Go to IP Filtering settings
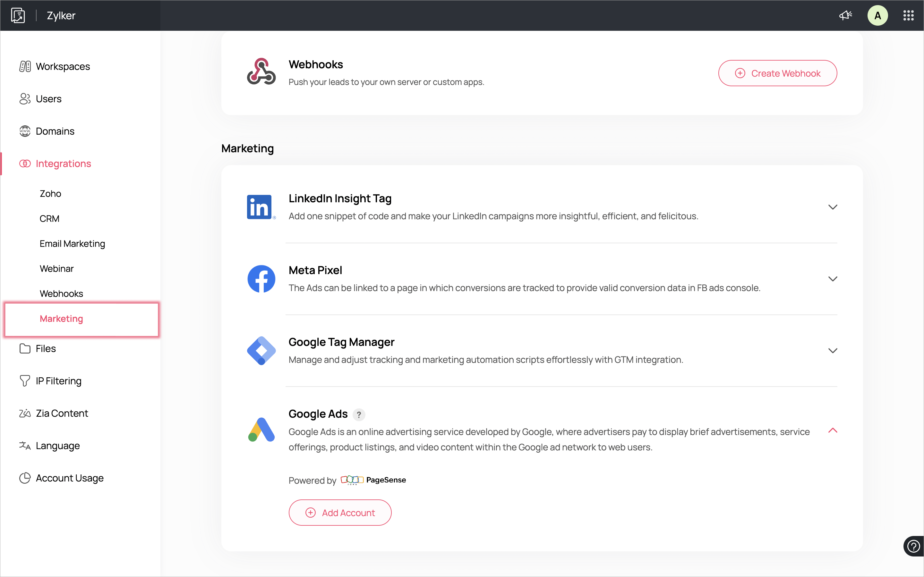Screen dimensions: 924x577 pos(58,381)
